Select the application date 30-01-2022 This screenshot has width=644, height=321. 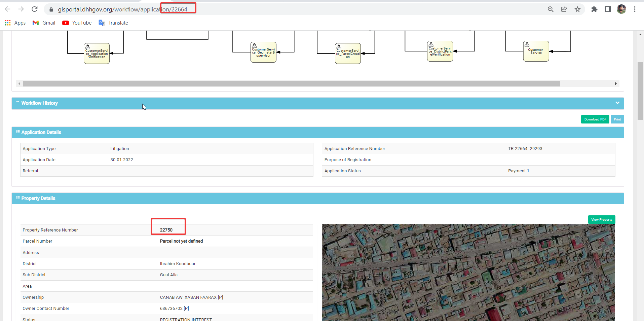122,160
